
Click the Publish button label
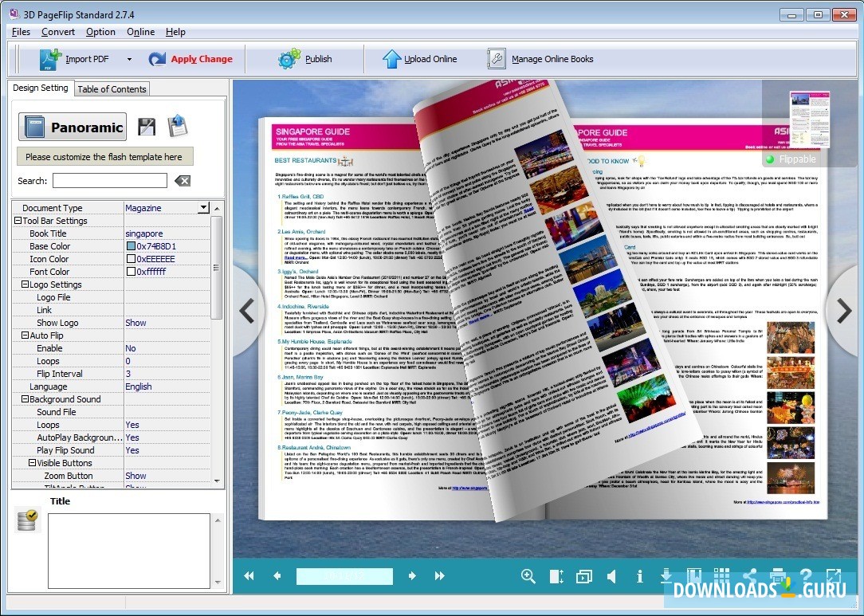pyautogui.click(x=319, y=59)
